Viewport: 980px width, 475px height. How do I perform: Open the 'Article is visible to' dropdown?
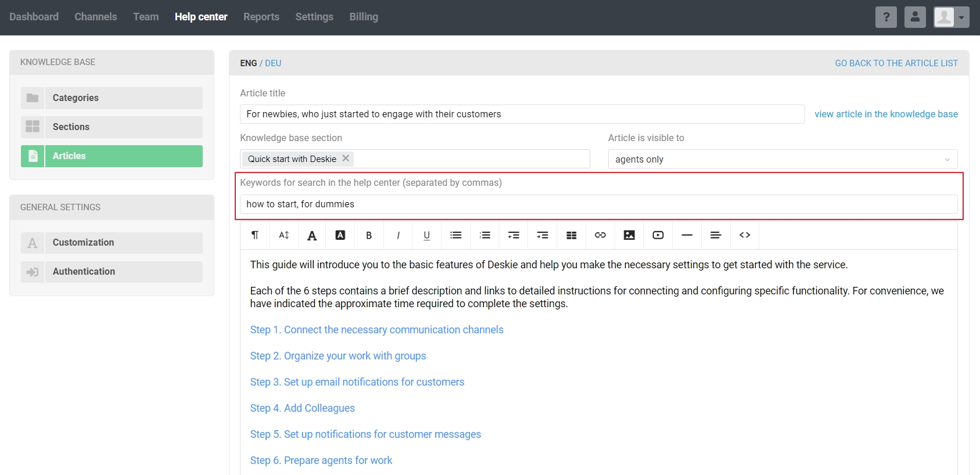[x=782, y=159]
